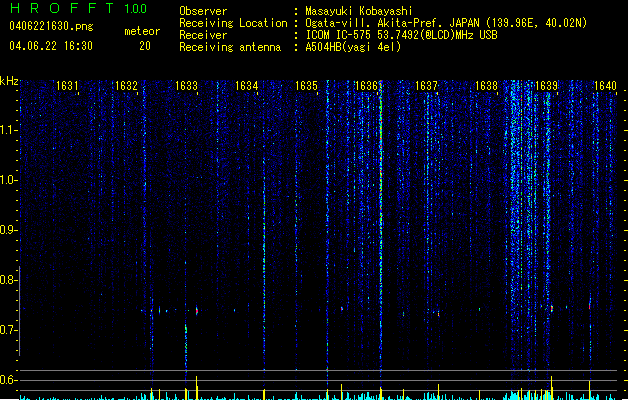Click the ICOM IC-575 53.7492 MHz USB text

[402, 35]
